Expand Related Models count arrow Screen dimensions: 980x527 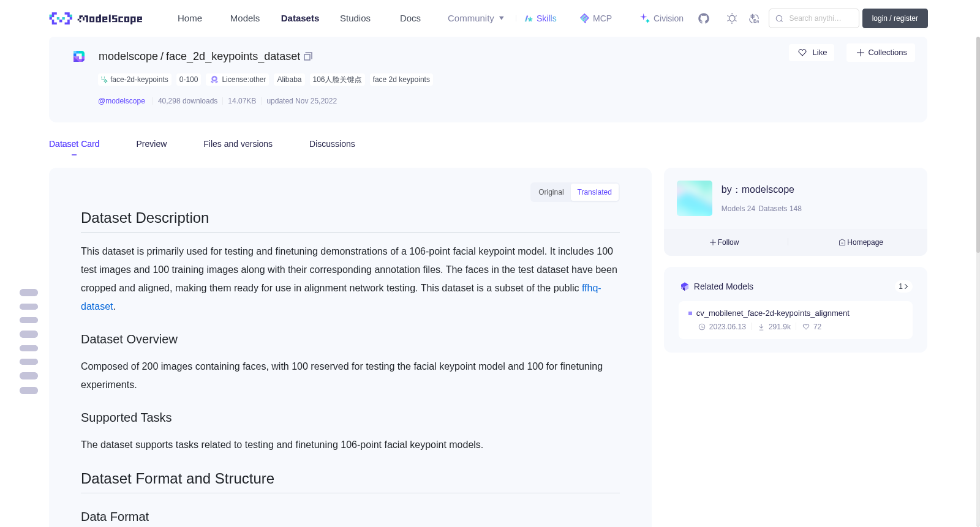tap(903, 286)
